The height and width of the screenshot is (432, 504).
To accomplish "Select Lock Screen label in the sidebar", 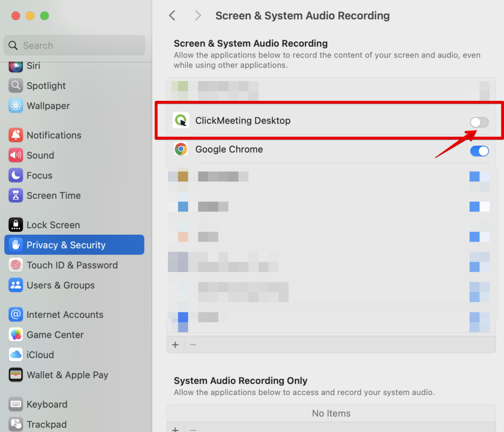I will pos(53,225).
